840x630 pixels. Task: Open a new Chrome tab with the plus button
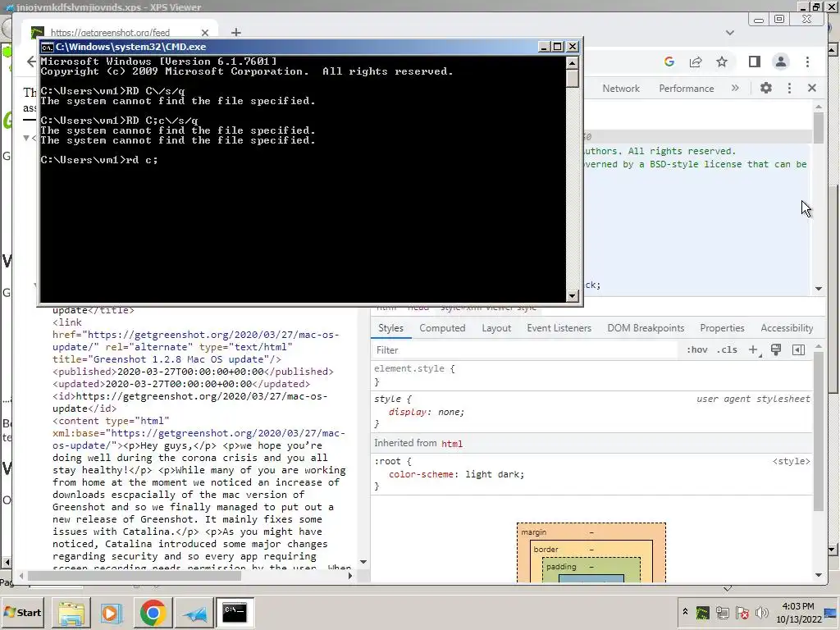tap(235, 33)
